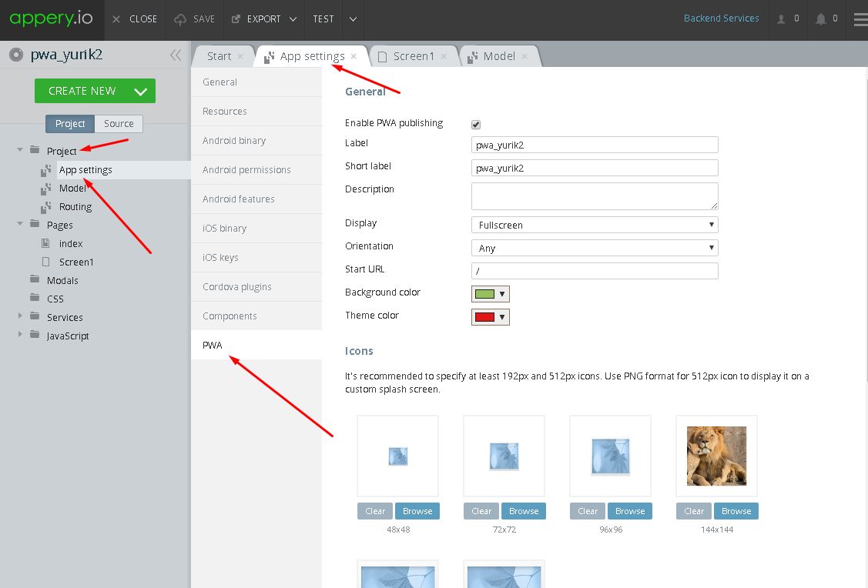Open the notifications bell icon
The width and height of the screenshot is (868, 588).
821,18
